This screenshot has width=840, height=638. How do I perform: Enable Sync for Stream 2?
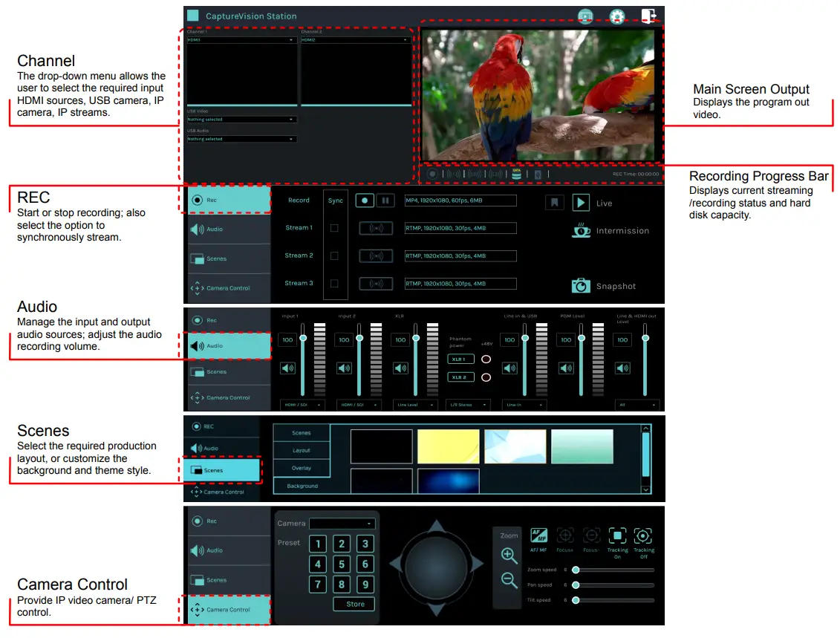click(336, 255)
